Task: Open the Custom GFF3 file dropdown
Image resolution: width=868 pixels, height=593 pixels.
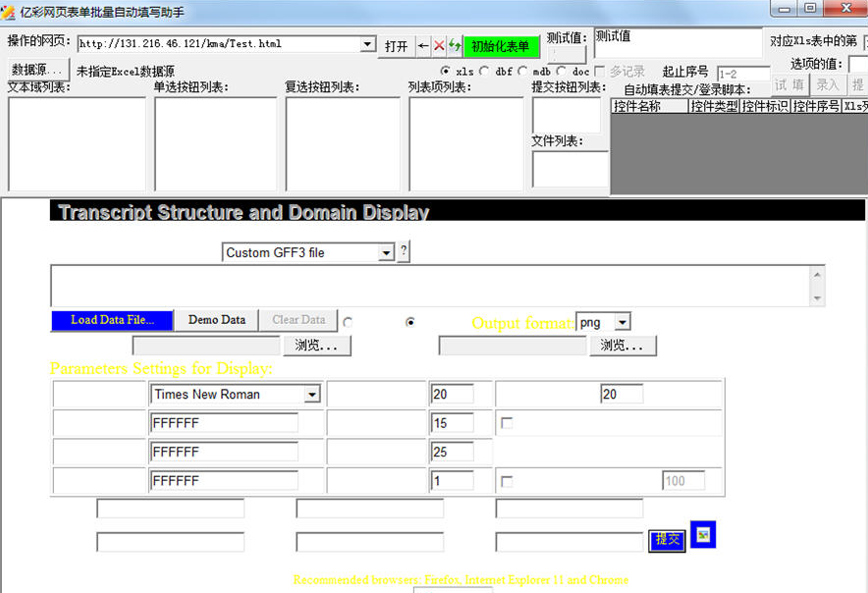Action: pos(387,253)
